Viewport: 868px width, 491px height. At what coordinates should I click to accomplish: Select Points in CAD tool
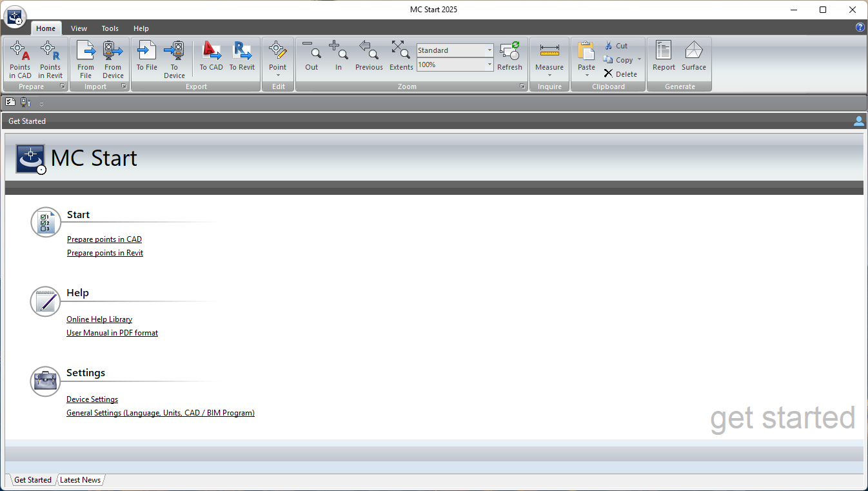[20, 59]
